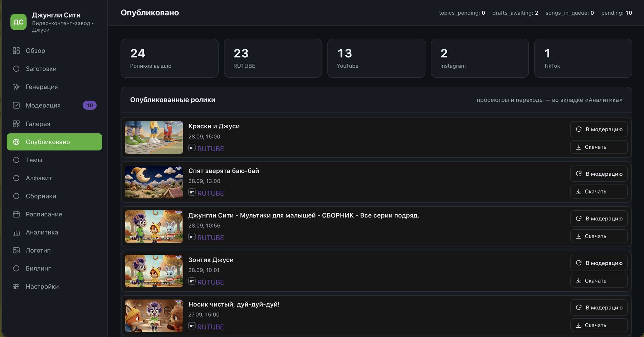Open RUTUBE link for Джунгли Сити СБОРНИК
The width and height of the screenshot is (644, 337).
210,238
